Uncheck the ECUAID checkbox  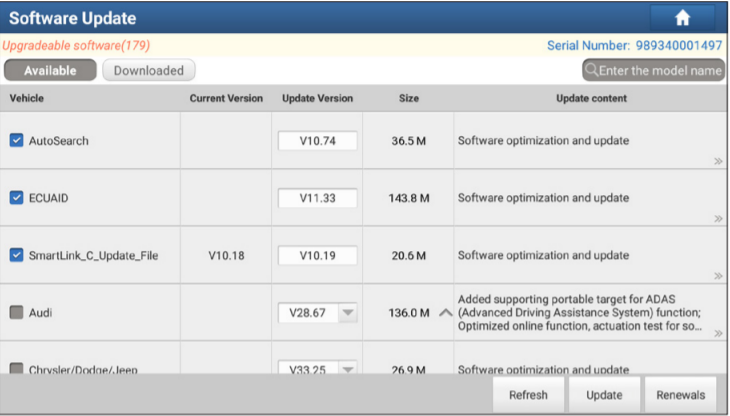(16, 198)
